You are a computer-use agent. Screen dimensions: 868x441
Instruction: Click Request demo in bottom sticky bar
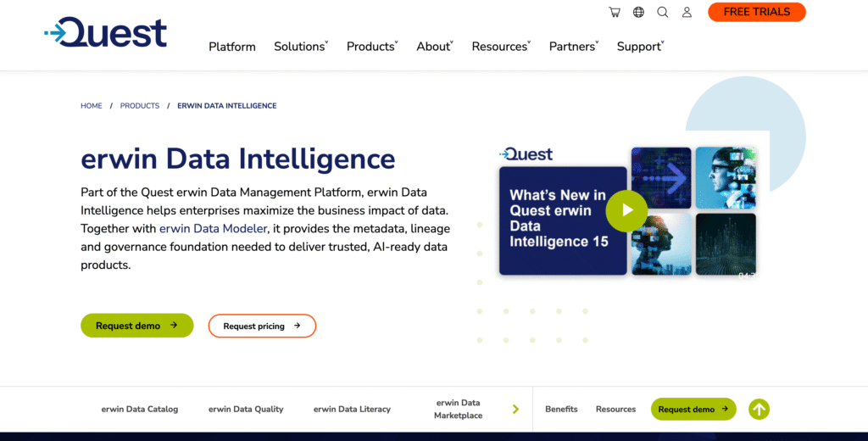[693, 410]
